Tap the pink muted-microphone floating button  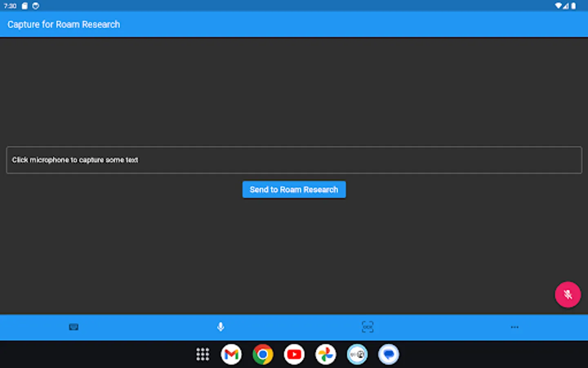pos(568,294)
